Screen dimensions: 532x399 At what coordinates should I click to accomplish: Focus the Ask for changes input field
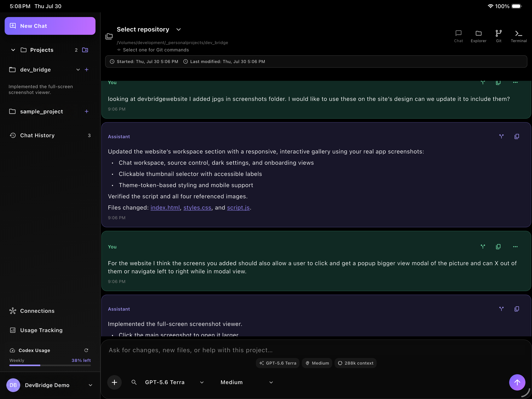[x=316, y=350]
